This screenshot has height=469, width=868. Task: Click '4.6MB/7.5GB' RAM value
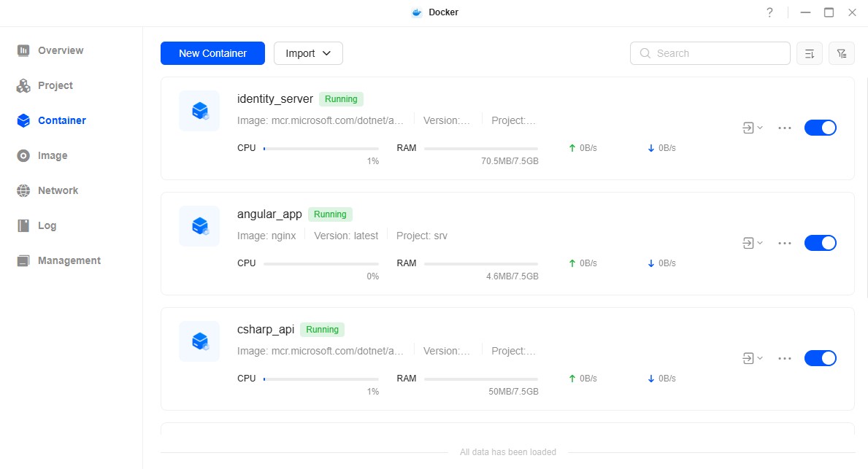512,276
